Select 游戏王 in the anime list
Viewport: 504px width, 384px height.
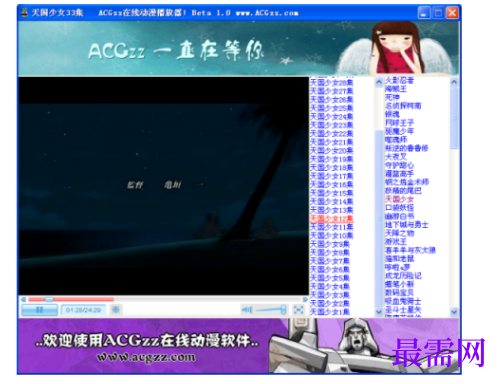396,242
